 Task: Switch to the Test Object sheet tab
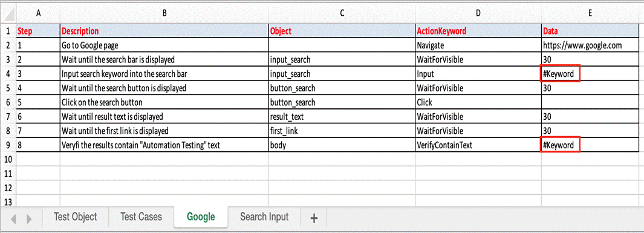[x=75, y=217]
